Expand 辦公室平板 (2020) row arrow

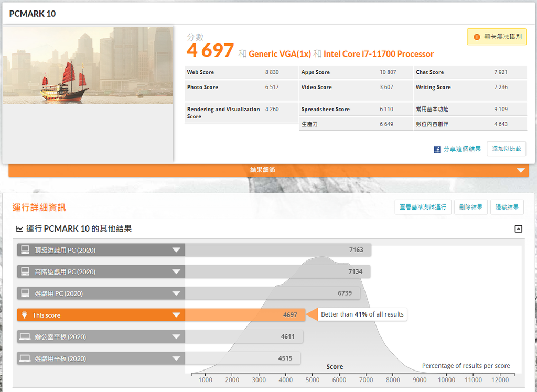(176, 337)
